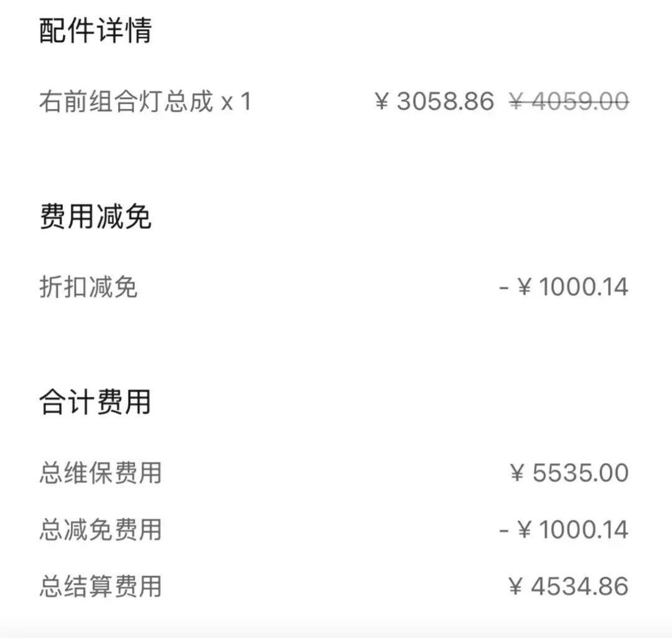
Task: Select the 总维保费用 label
Action: point(100,473)
